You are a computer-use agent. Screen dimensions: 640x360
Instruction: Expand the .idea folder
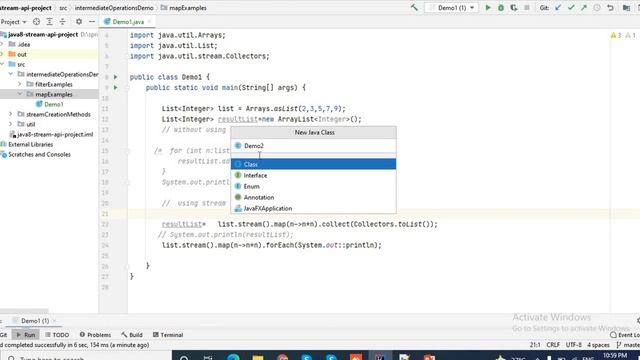click(x=2, y=44)
